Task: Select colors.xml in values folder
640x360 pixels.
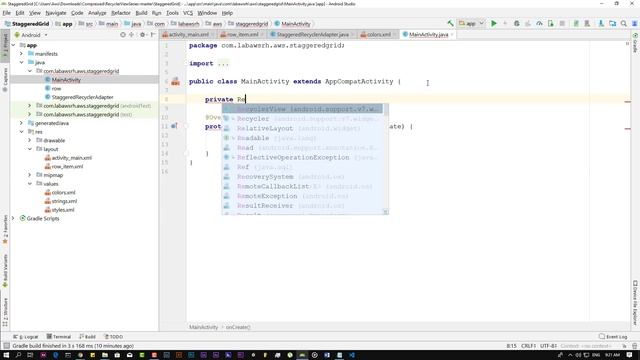Action: coord(63,193)
